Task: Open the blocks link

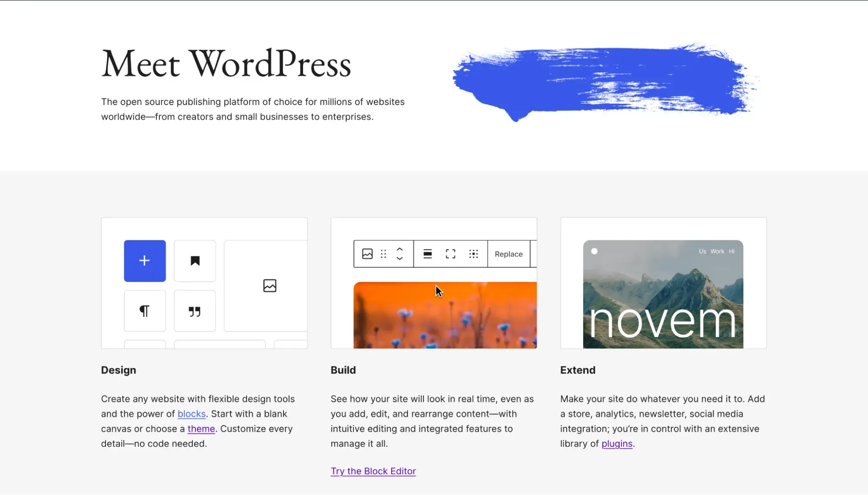Action: point(191,414)
